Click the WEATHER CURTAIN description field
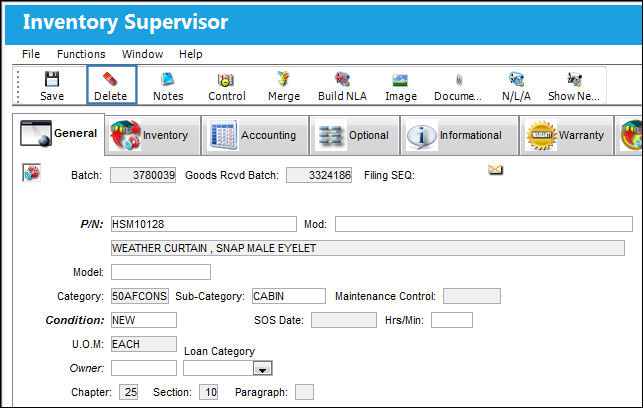This screenshot has height=408, width=643. [368, 248]
